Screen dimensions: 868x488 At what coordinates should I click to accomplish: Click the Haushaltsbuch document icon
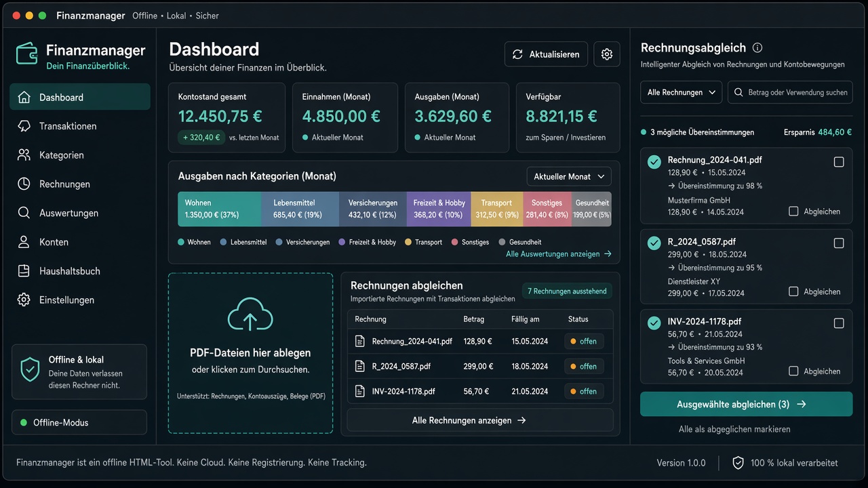click(x=24, y=271)
